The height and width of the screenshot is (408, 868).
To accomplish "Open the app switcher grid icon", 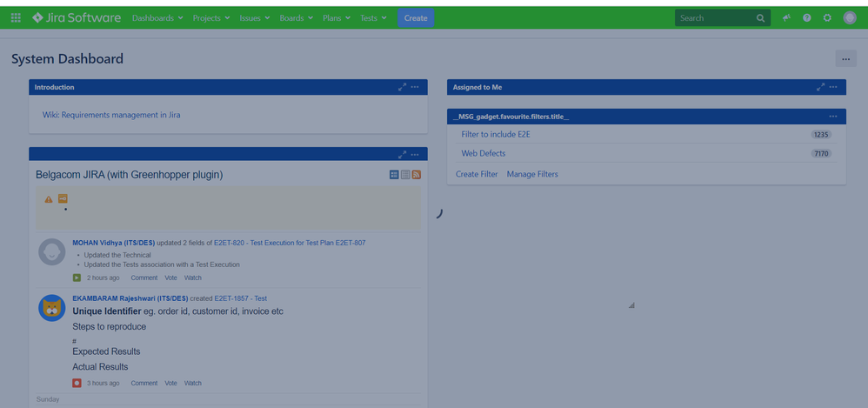I will pyautogui.click(x=16, y=17).
